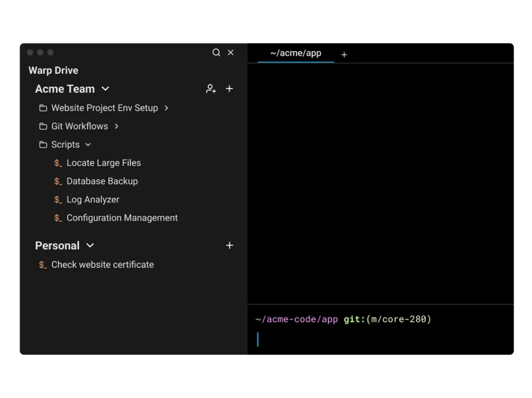Click the Warp Drive title
The height and width of the screenshot is (398, 532).
click(x=53, y=71)
